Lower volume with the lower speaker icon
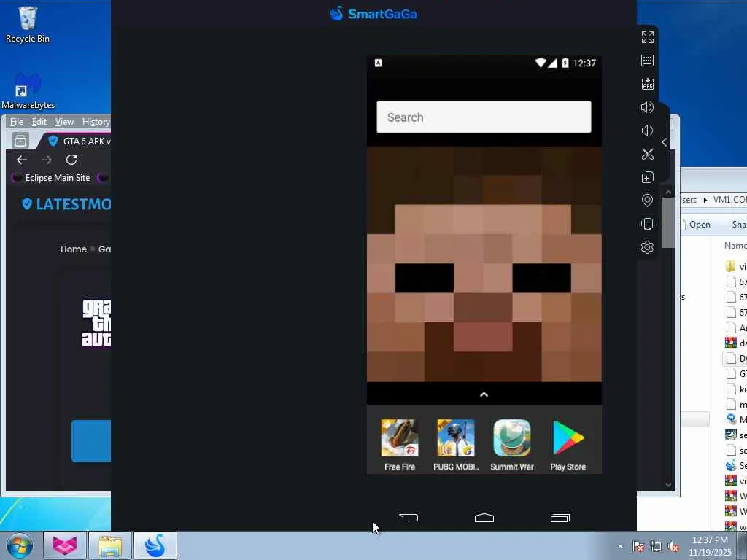Viewport: 747px width, 560px height. click(x=646, y=131)
